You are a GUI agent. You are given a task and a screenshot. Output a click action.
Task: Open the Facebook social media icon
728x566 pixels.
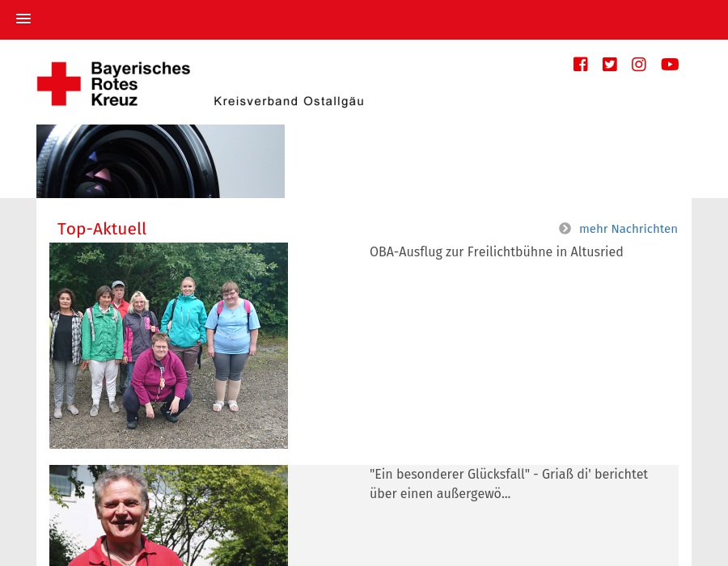coord(580,64)
